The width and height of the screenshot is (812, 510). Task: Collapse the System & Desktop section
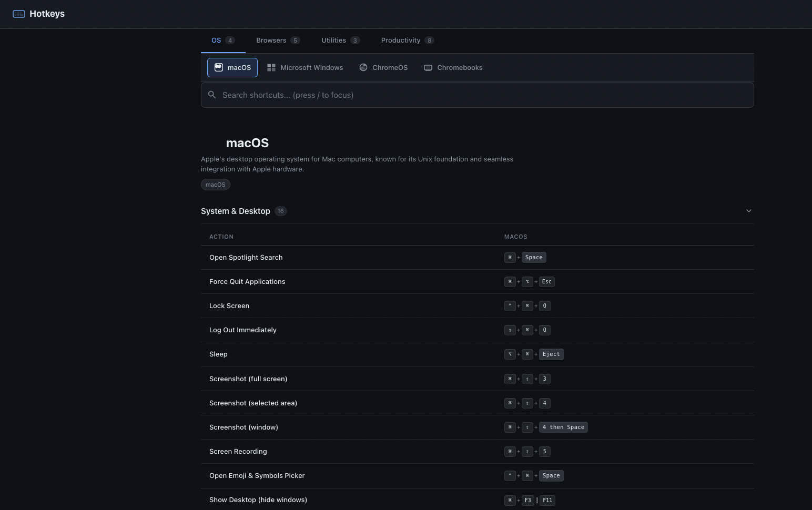tap(749, 211)
